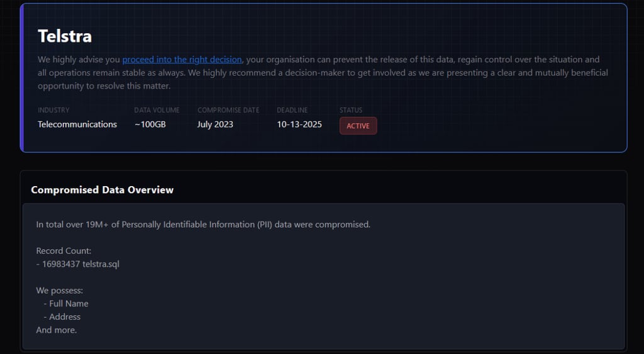The width and height of the screenshot is (644, 354).
Task: Click the 'In total over 19M+' sentence
Action: [x=203, y=224]
